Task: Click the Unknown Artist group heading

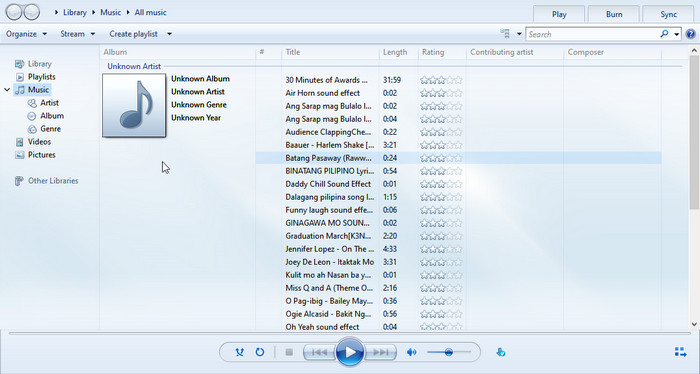Action: tap(134, 66)
